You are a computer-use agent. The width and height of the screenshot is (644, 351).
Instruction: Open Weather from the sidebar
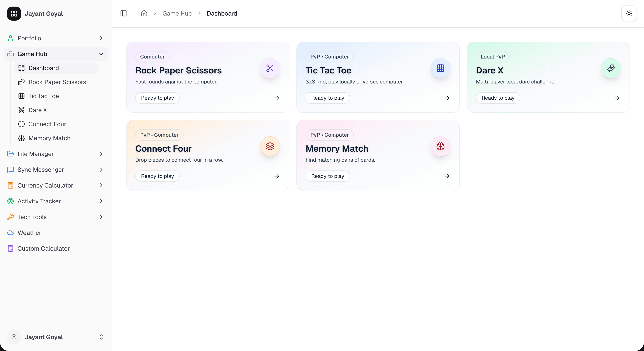(x=56, y=233)
